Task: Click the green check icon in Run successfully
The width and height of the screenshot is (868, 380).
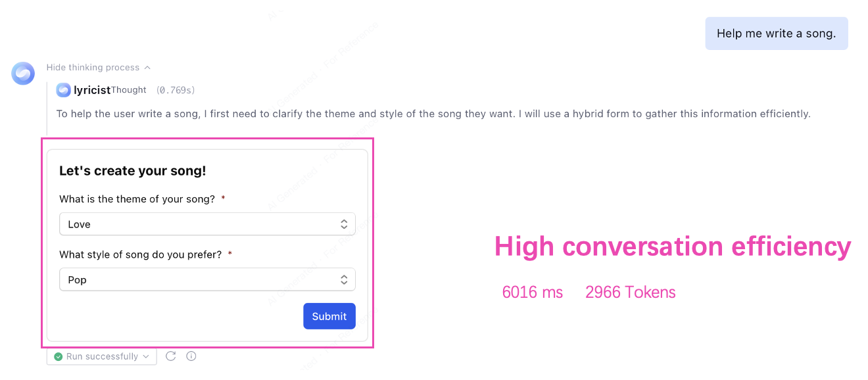Action: (x=58, y=357)
